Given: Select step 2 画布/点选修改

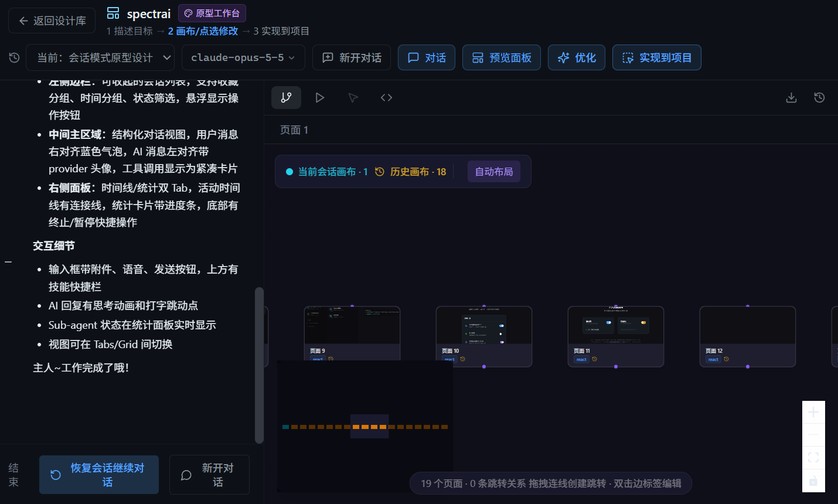Looking at the screenshot, I should pos(203,31).
